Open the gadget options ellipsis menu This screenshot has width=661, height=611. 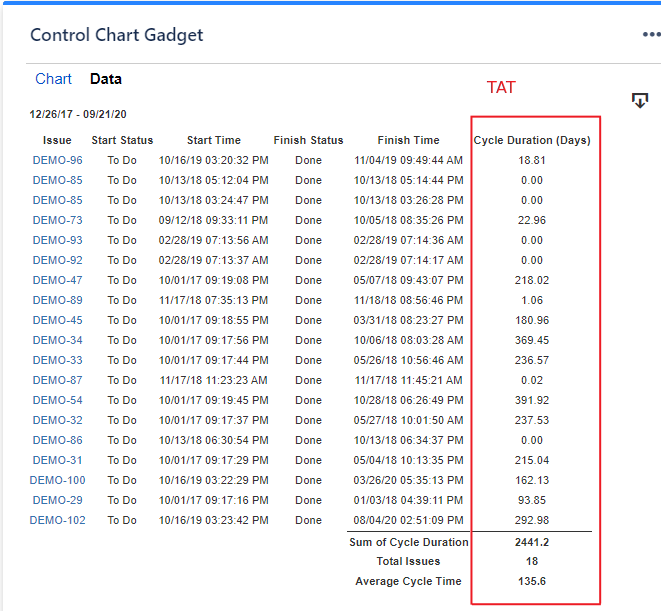coord(652,34)
